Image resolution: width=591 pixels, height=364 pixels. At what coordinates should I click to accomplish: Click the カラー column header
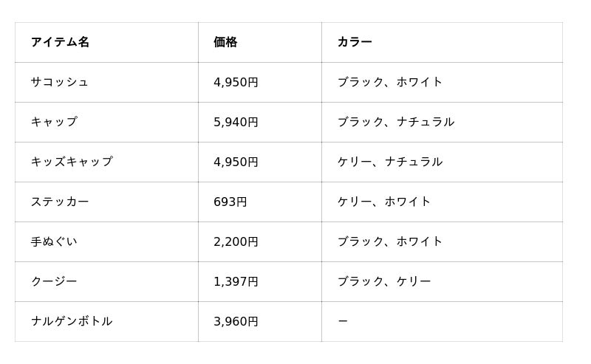tap(355, 42)
